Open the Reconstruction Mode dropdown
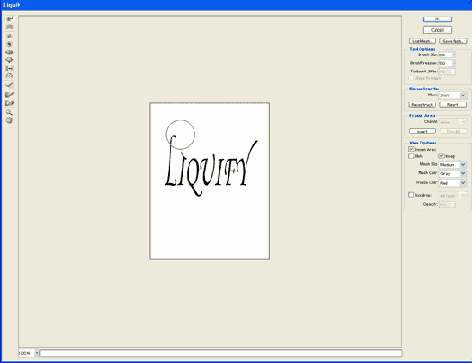 (453, 95)
